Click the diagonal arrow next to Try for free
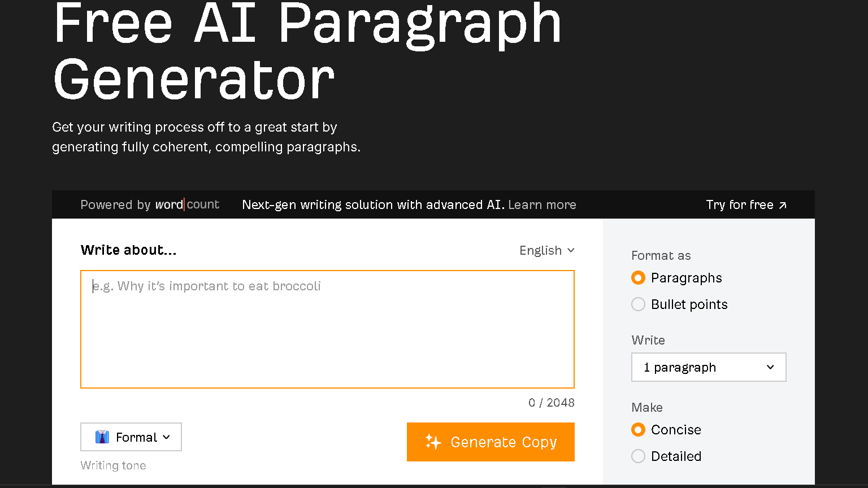 (x=784, y=206)
